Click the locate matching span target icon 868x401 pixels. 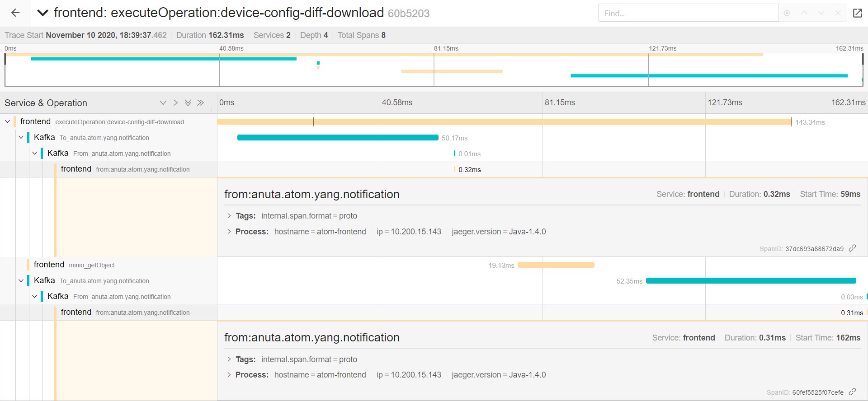787,13
